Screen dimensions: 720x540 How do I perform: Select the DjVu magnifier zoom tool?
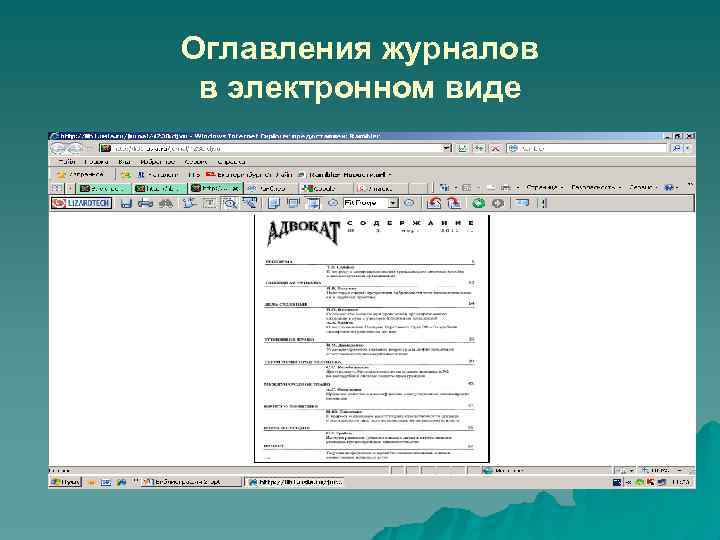pos(229,203)
